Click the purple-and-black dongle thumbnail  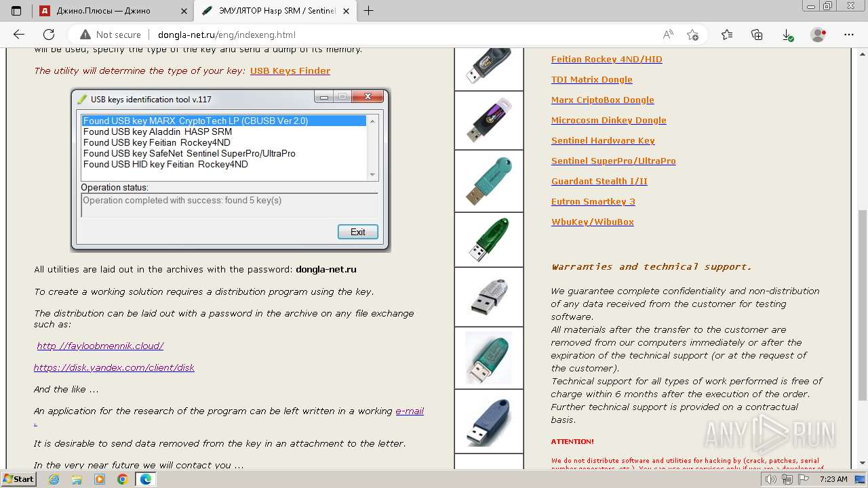489,120
